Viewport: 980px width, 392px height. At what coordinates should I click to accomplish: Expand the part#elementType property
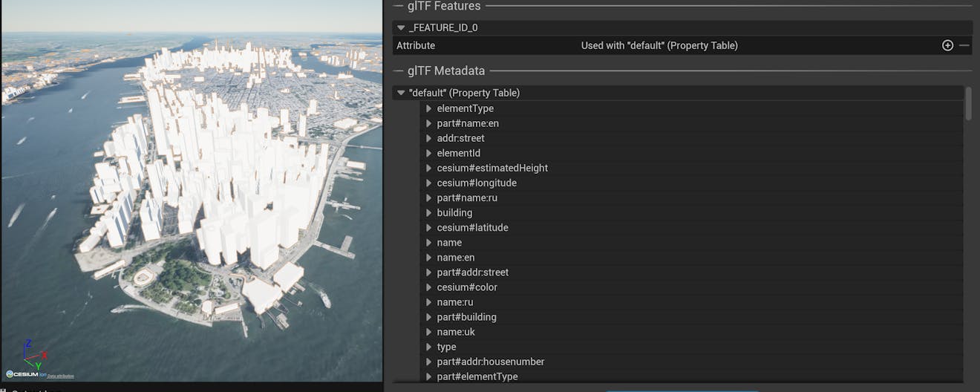429,376
